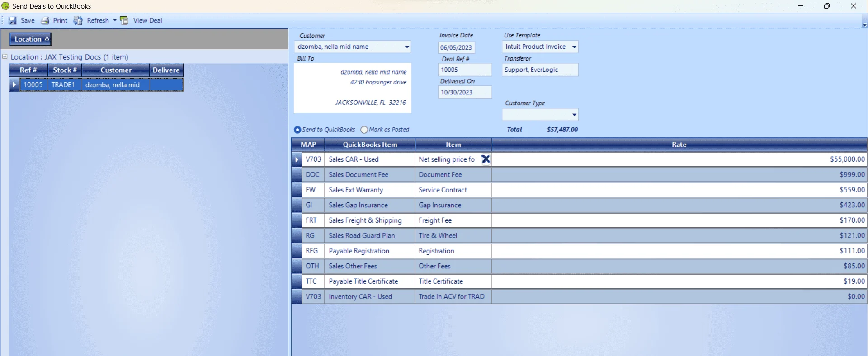Click the Delivered On field 10/30/2023

465,92
